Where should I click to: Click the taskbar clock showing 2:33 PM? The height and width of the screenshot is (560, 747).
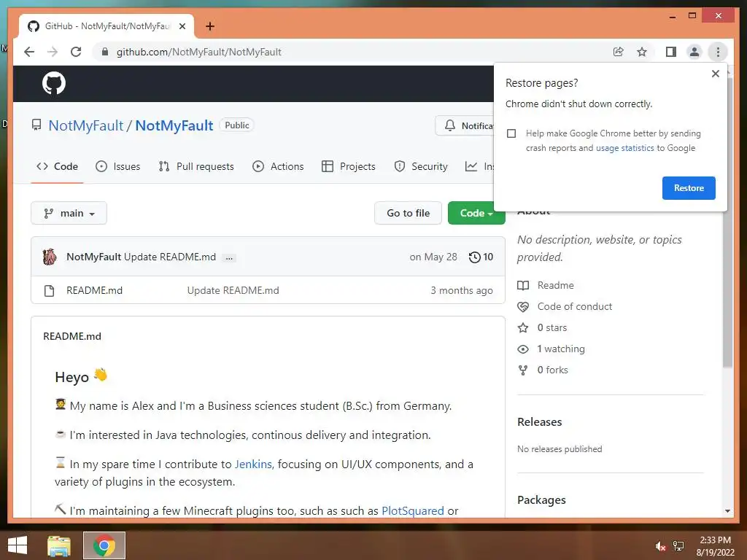point(715,546)
